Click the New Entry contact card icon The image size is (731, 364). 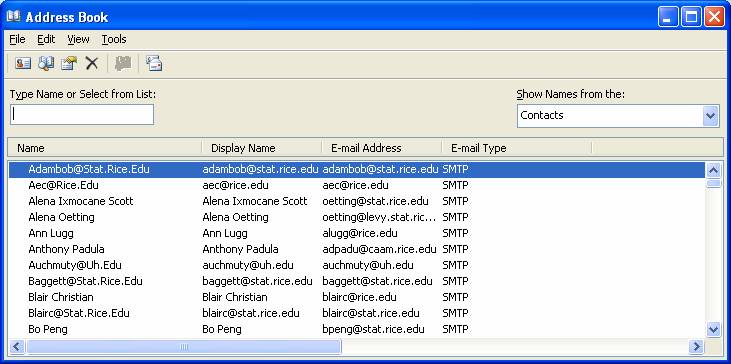22,63
